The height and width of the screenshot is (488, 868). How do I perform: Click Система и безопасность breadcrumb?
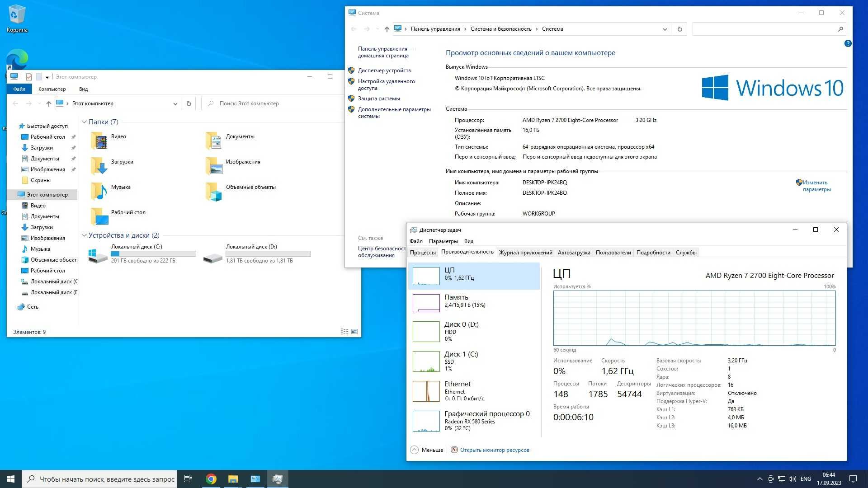501,29
